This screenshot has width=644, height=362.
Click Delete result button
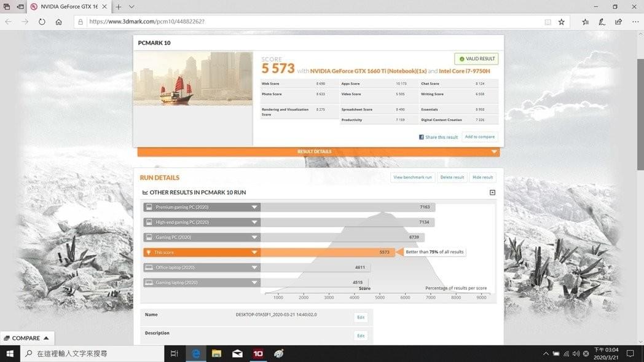[x=452, y=178]
